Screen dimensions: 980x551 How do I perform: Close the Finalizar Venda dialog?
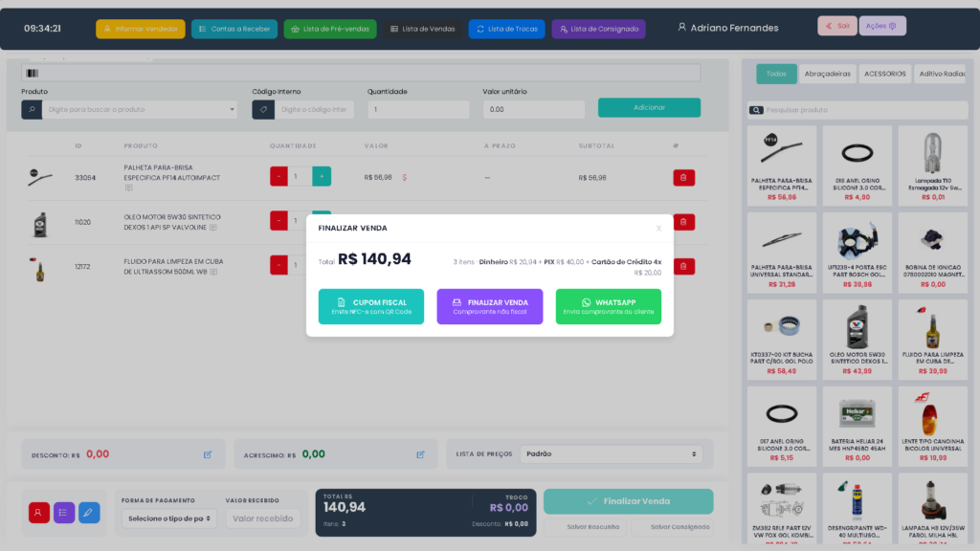pos(658,229)
